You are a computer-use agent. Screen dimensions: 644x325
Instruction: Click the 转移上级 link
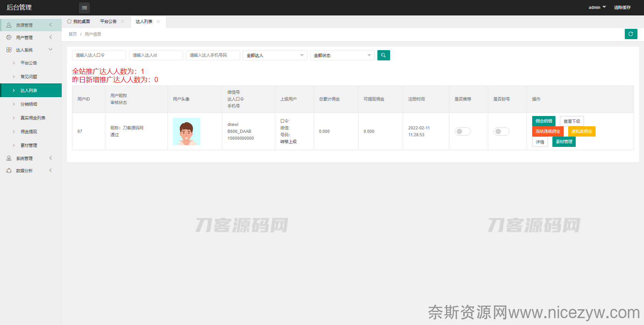pos(289,142)
